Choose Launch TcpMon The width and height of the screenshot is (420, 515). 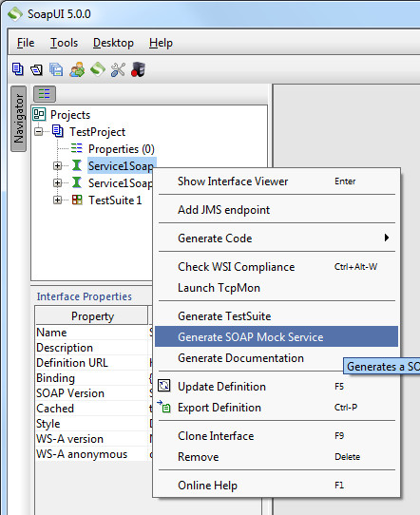[277, 288]
